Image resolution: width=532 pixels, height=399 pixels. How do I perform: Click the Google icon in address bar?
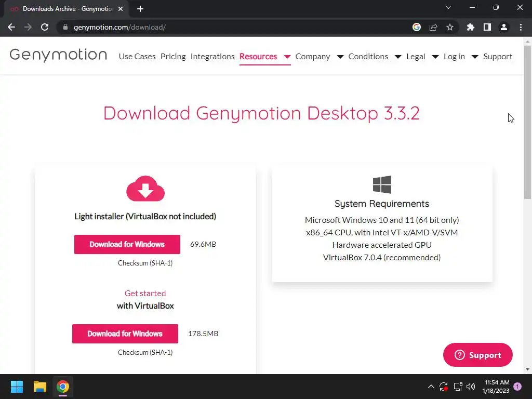417,27
